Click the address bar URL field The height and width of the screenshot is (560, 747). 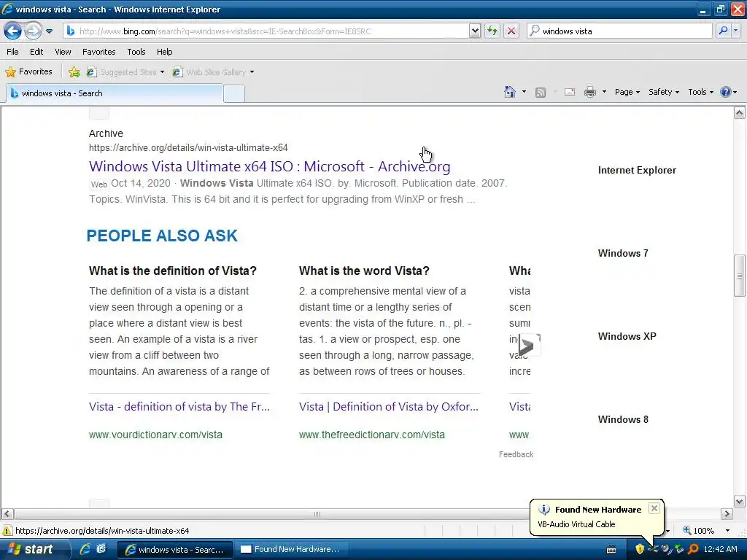point(266,31)
